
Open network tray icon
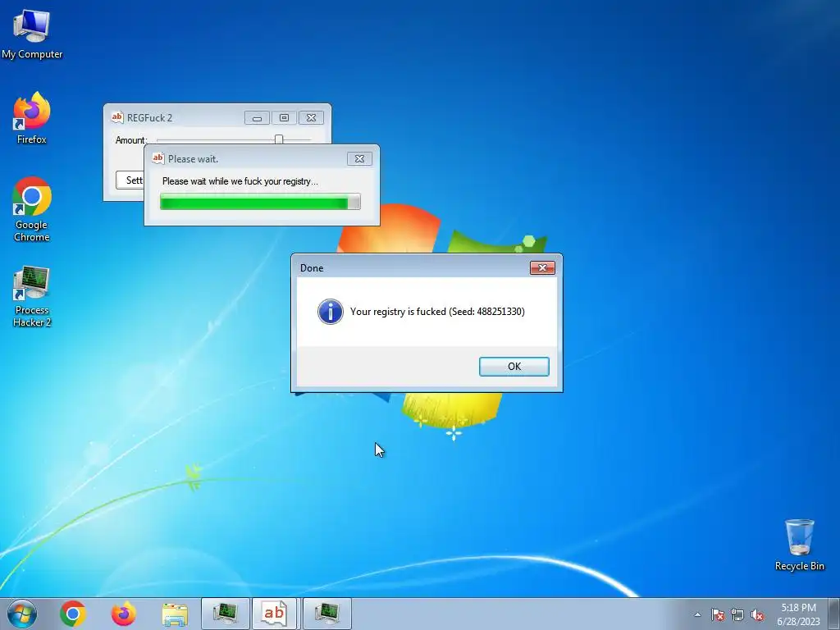click(737, 614)
